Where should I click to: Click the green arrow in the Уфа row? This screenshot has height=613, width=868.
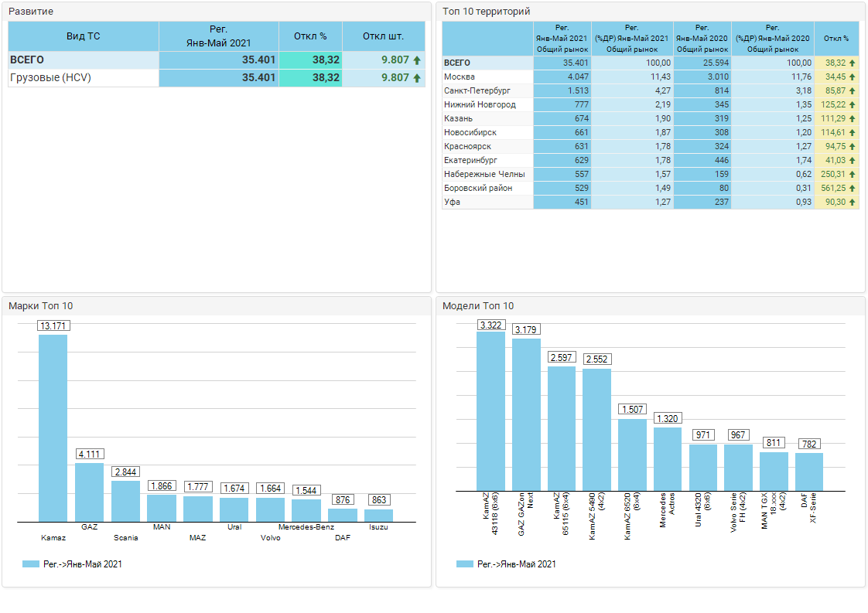click(853, 203)
